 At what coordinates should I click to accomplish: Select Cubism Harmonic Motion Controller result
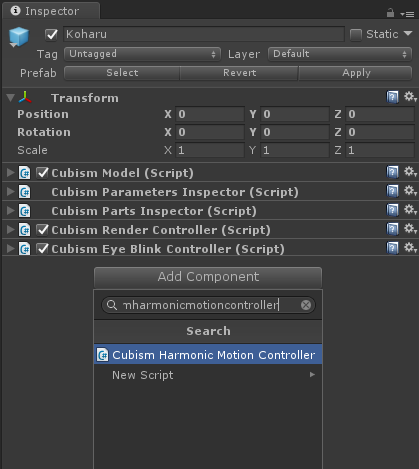coord(208,355)
